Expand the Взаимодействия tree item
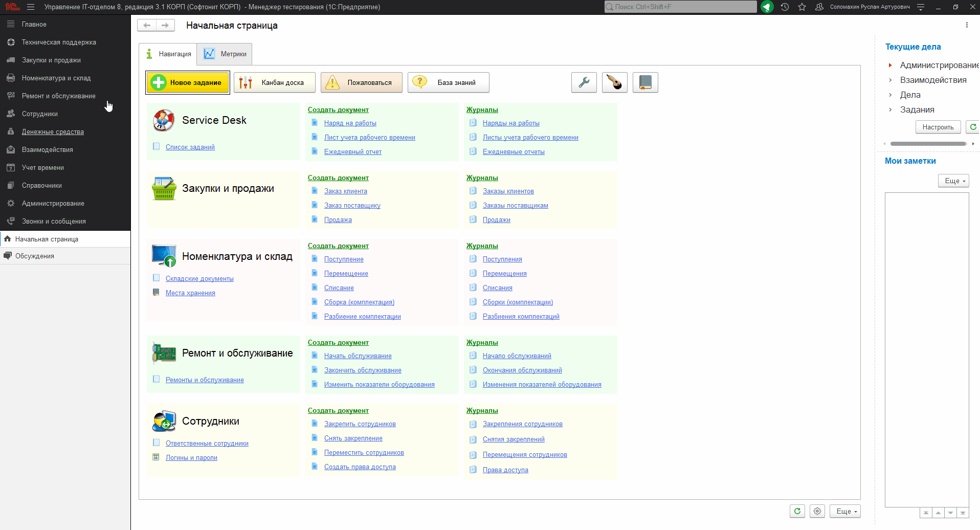This screenshot has height=530, width=980. tap(890, 80)
